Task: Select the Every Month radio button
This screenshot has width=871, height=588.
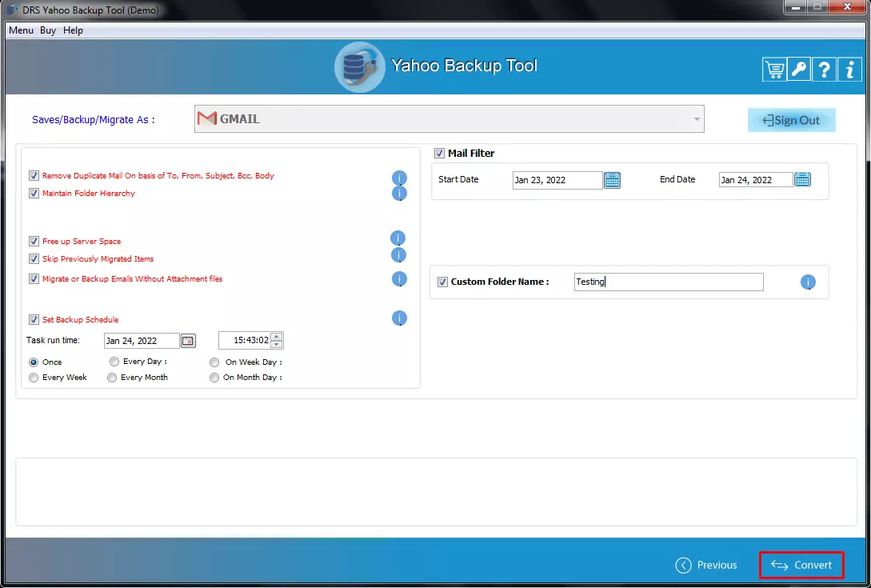Action: [x=112, y=378]
